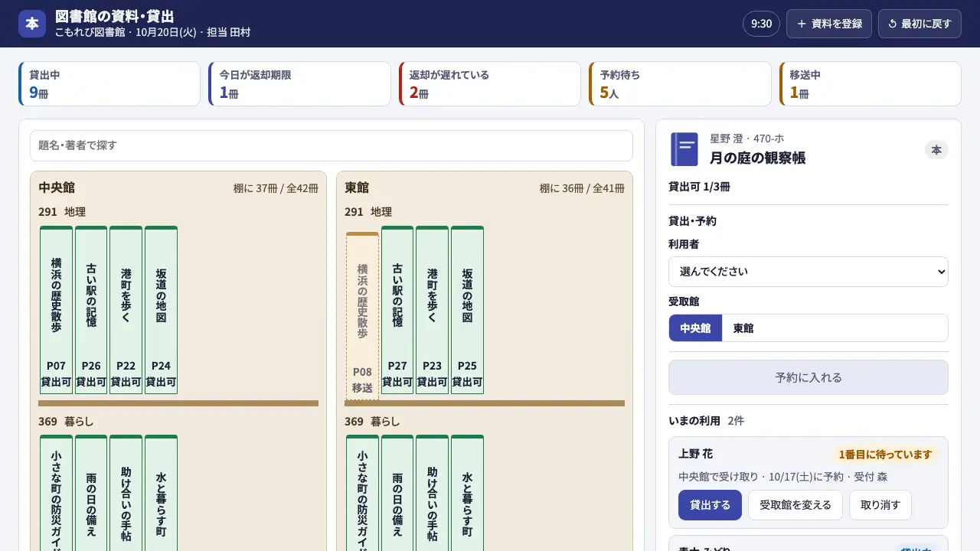
Task: Select 中央館 book 港町を歩く P22
Action: pos(126,310)
